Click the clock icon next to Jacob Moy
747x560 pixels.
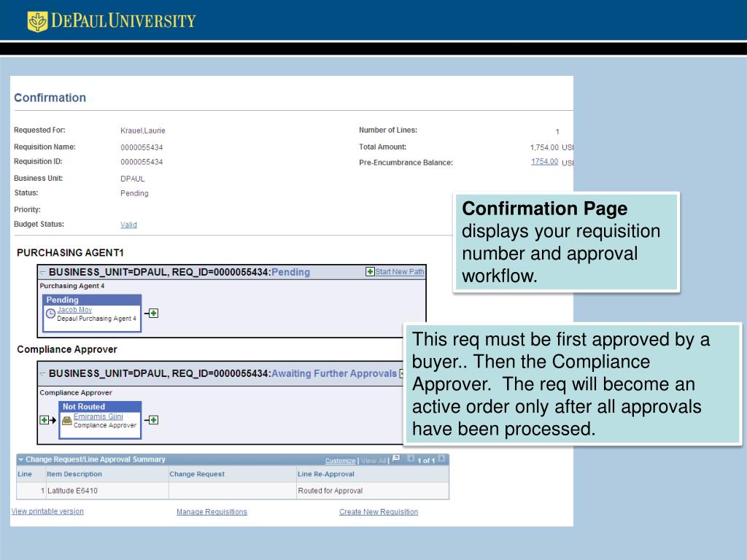tap(50, 314)
